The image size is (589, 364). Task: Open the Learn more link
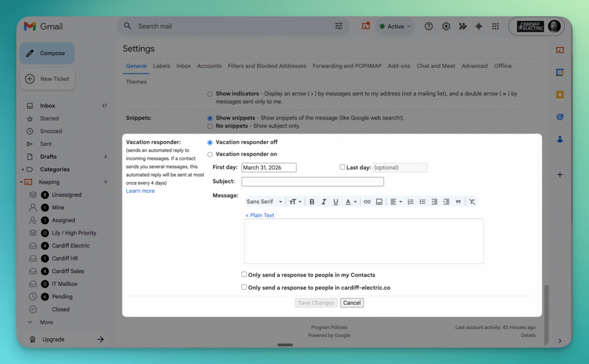(140, 191)
